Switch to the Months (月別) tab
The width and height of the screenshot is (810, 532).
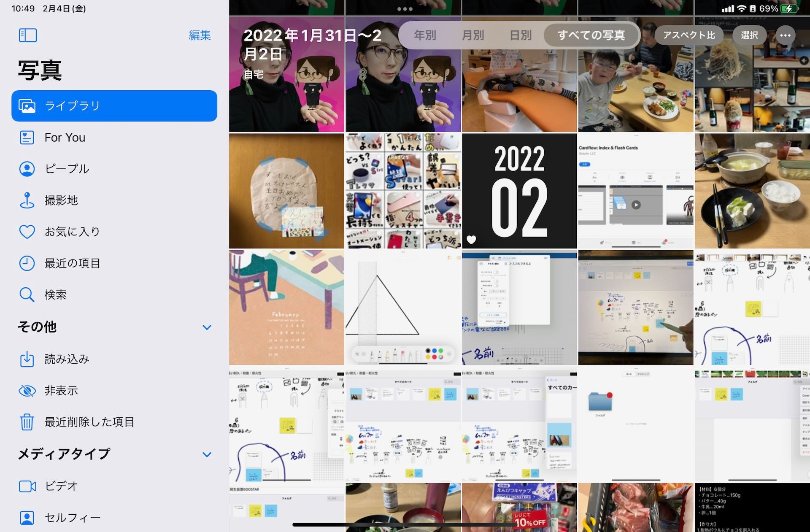(x=472, y=35)
